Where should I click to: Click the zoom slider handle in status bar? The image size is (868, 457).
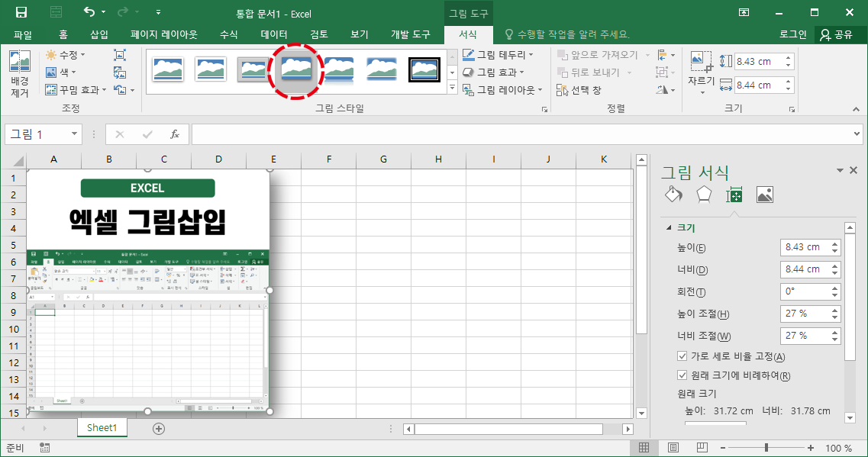point(766,448)
